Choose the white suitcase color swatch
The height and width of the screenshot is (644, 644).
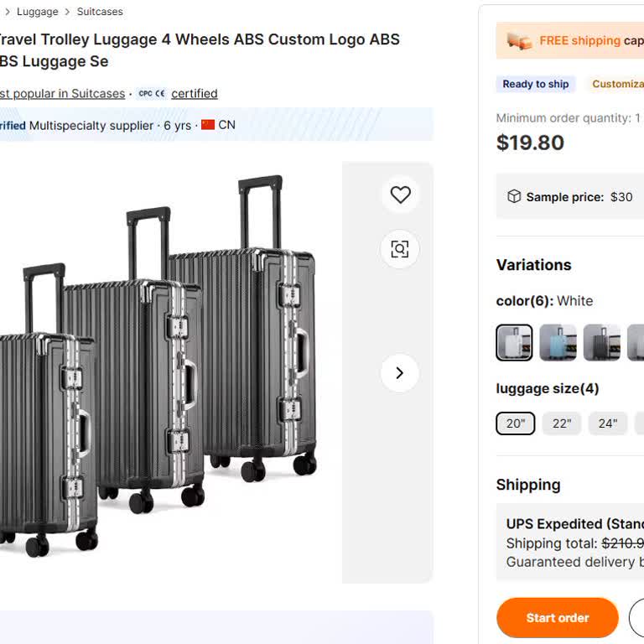pyautogui.click(x=514, y=343)
